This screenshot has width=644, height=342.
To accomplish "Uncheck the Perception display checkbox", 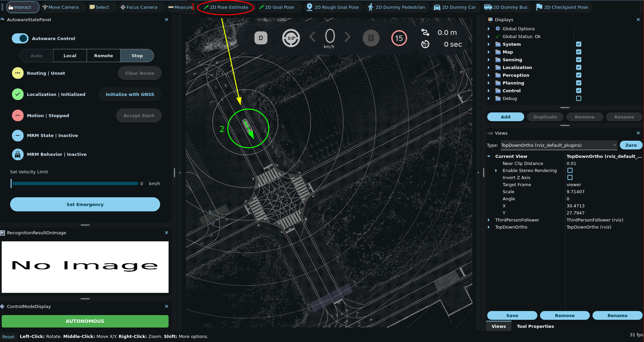I will pyautogui.click(x=579, y=75).
